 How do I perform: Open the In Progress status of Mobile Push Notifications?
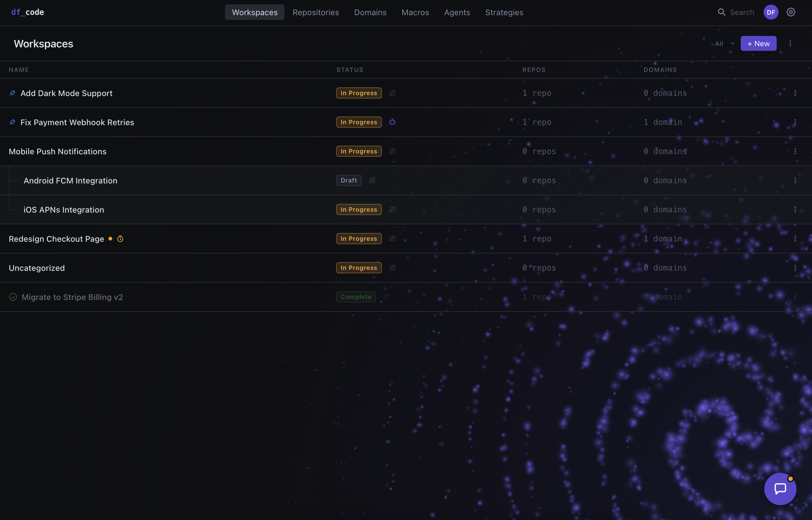click(359, 151)
